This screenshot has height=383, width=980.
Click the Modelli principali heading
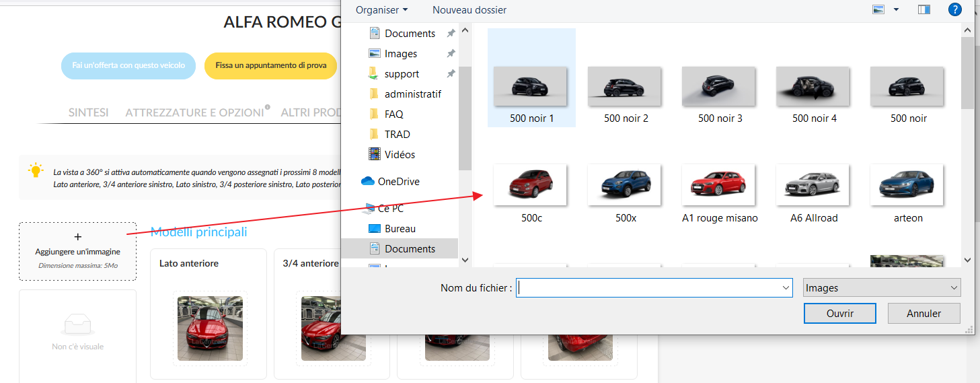click(198, 232)
